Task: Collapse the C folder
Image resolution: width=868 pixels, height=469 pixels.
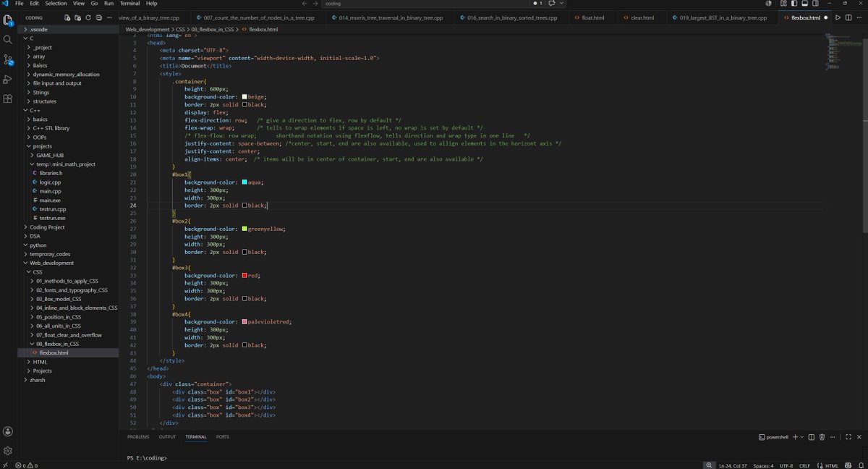Action: pyautogui.click(x=68, y=38)
